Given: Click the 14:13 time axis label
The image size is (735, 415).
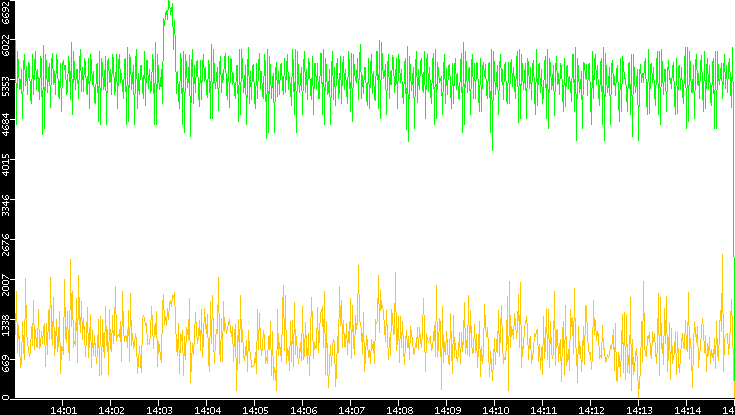Looking at the screenshot, I should click(638, 410).
